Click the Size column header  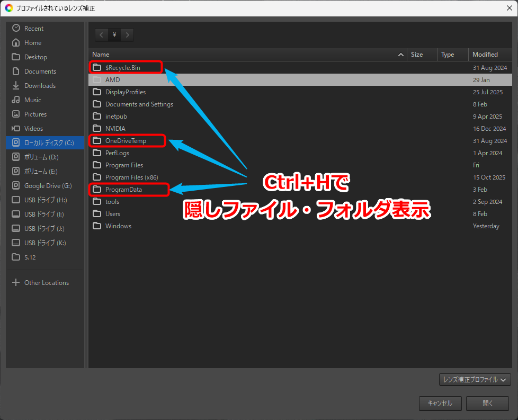click(x=417, y=55)
